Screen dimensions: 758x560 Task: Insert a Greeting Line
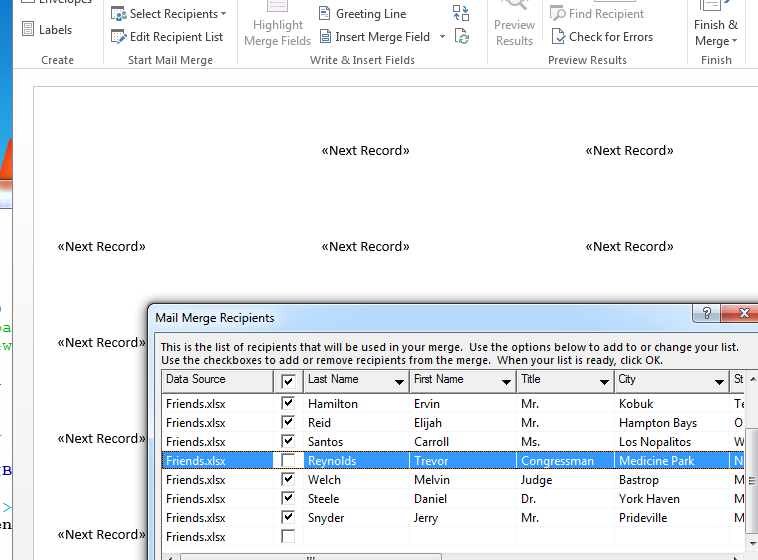(x=362, y=14)
